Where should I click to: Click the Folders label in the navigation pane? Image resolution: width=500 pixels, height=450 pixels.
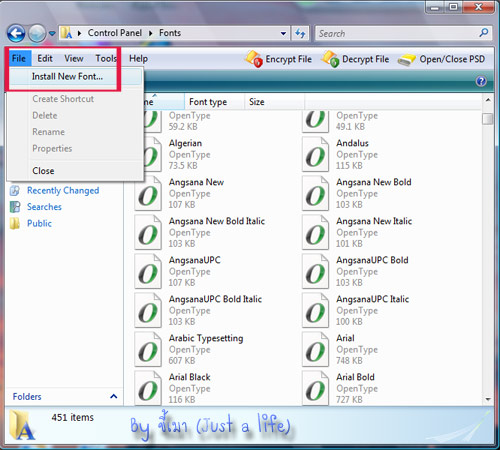pyautogui.click(x=27, y=397)
